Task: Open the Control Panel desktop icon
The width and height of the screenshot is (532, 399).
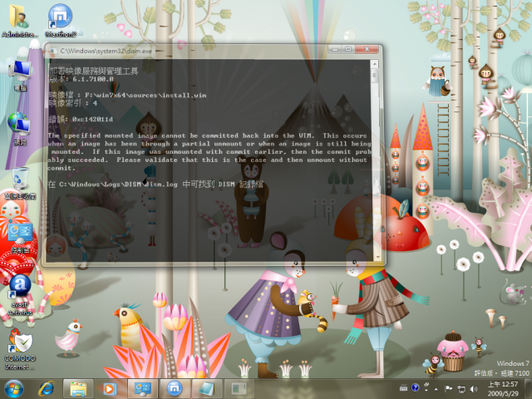Action: (20, 238)
